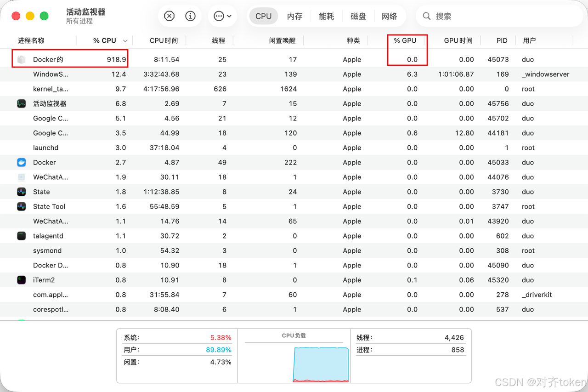Click the talagentd process icon
This screenshot has width=588, height=392.
click(22, 236)
